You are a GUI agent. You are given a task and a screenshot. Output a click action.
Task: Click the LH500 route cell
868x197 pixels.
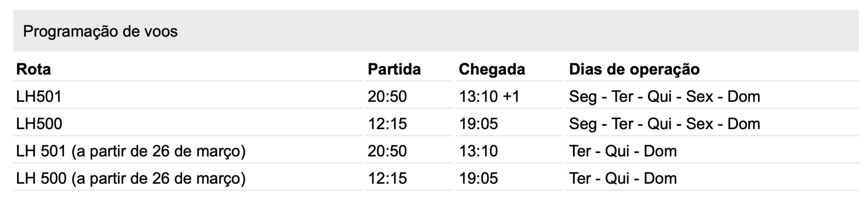(x=39, y=124)
